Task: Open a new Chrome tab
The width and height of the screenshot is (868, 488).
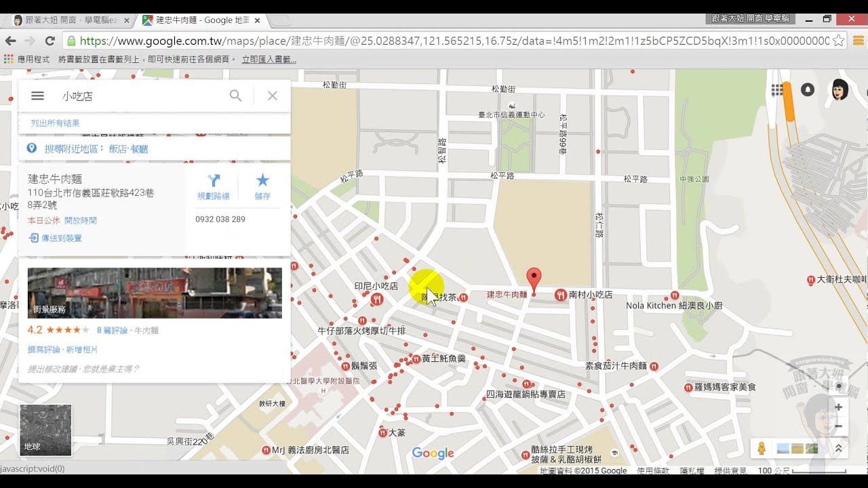Action: click(281, 20)
